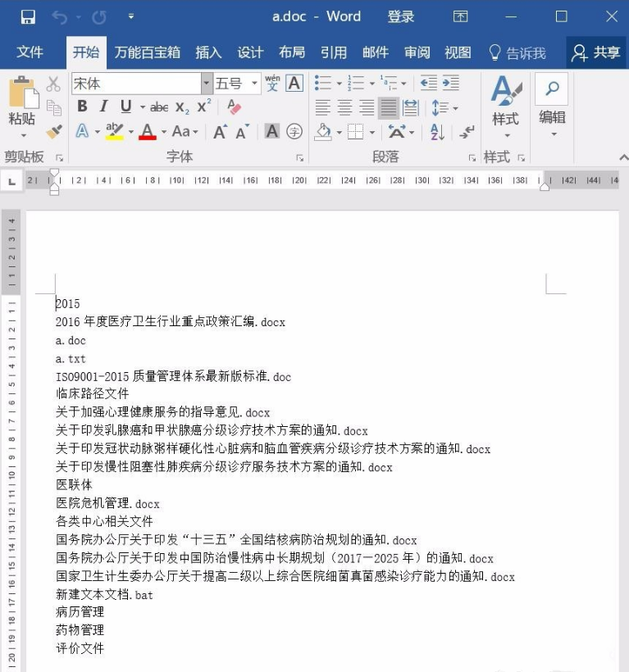Open the line spacing dropdown arrow
The width and height of the screenshot is (629, 672).
(455, 108)
